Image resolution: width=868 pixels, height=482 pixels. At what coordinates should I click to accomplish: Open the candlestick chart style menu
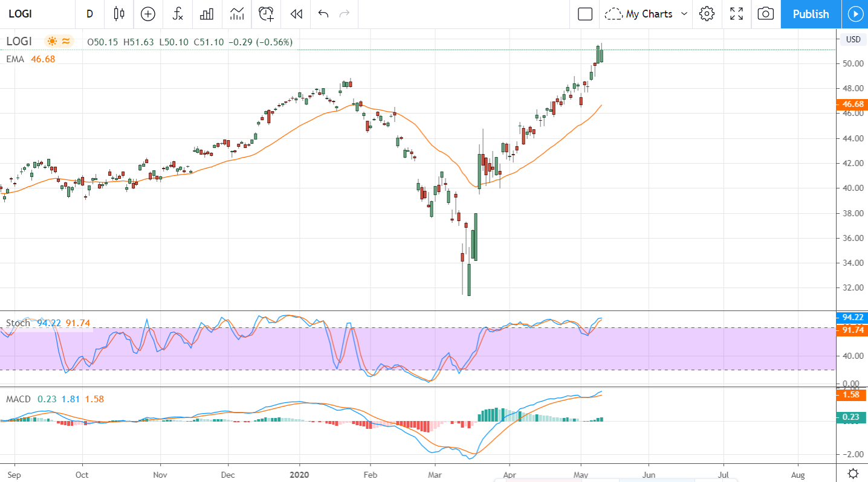pyautogui.click(x=119, y=14)
